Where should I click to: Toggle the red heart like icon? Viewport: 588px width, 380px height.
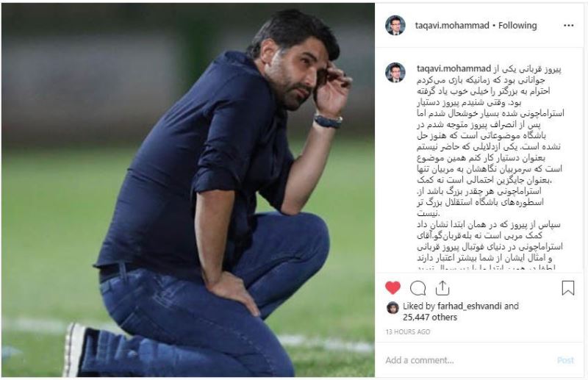(392, 287)
